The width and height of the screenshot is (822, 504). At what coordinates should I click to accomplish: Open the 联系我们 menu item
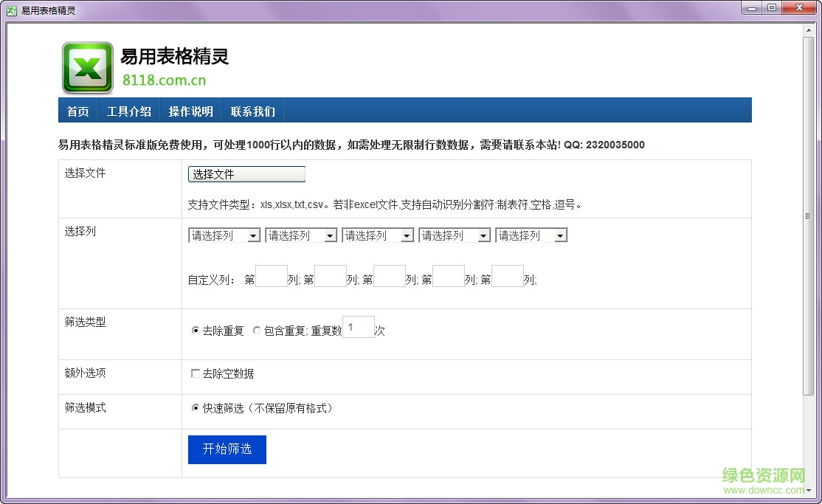pyautogui.click(x=253, y=111)
